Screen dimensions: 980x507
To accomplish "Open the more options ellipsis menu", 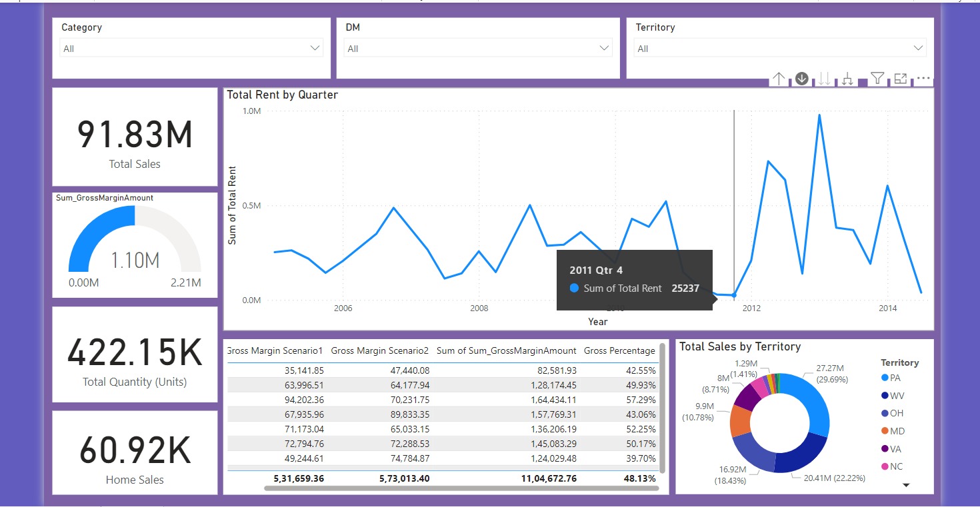I will pos(923,79).
